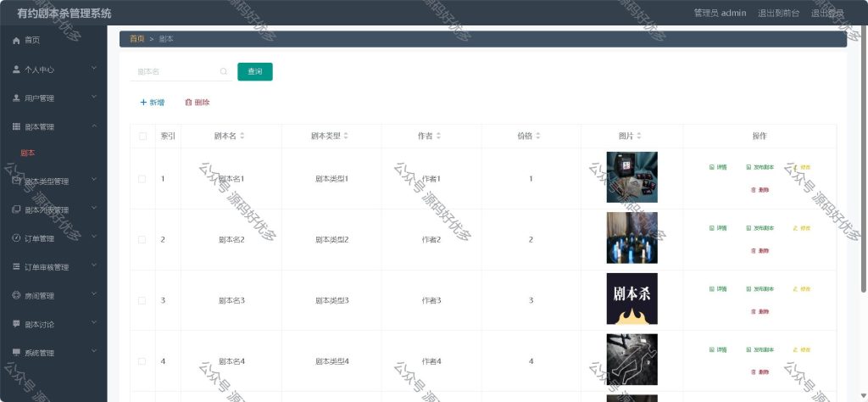Sort table by 图片 column arrows
The width and height of the screenshot is (868, 402).
[639, 136]
